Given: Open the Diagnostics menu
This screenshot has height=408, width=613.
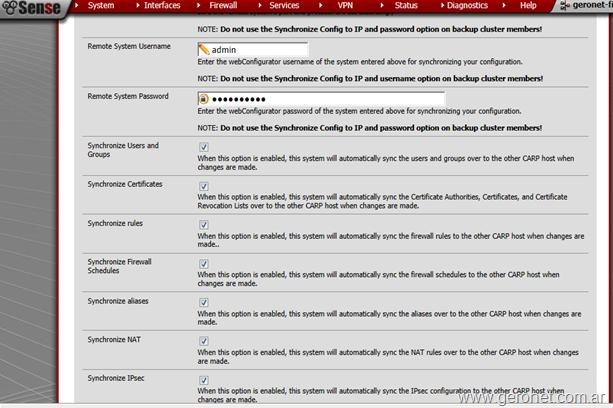Looking at the screenshot, I should tap(467, 5).
